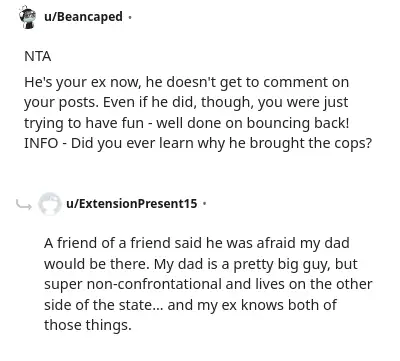Click the dot separator after u/ExtensionPresent15
Viewport: 400px width, 361px height.
(205, 203)
